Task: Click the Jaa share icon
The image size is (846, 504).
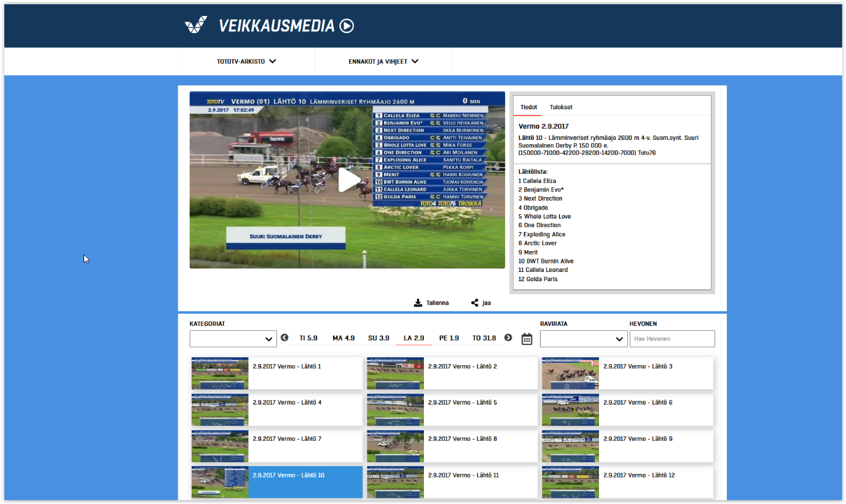Action: 475,303
